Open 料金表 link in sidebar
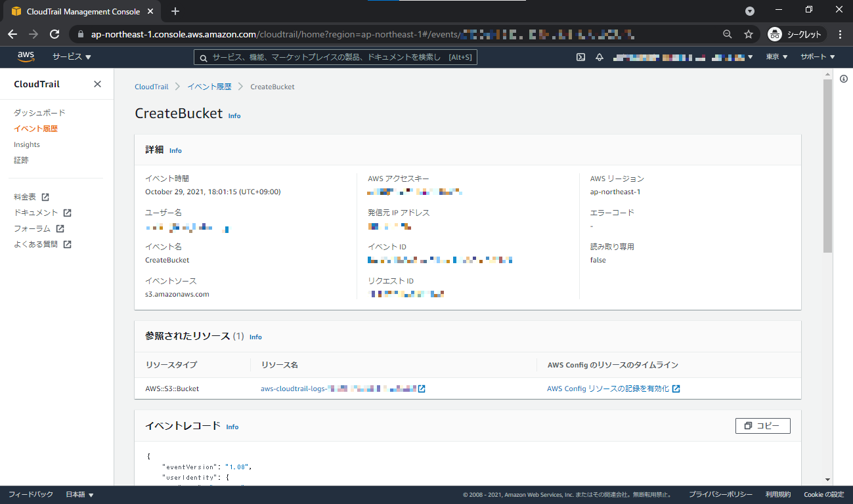The image size is (853, 504). [x=25, y=197]
